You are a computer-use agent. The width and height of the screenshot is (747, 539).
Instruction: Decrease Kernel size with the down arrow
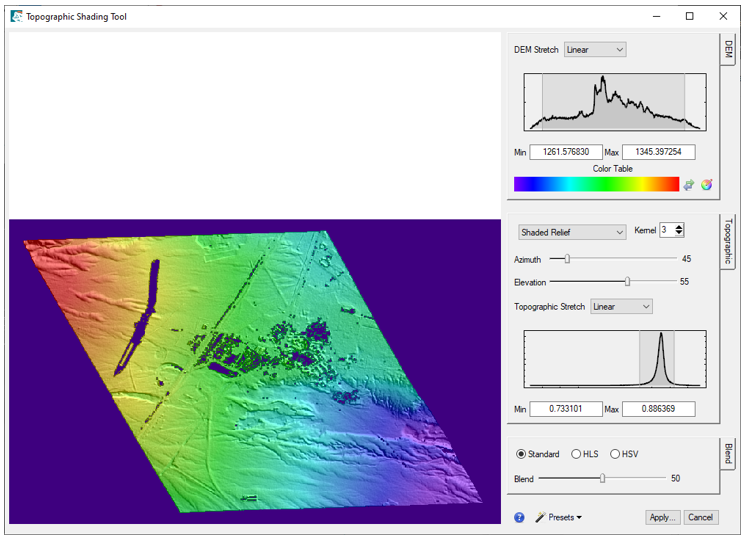click(680, 236)
